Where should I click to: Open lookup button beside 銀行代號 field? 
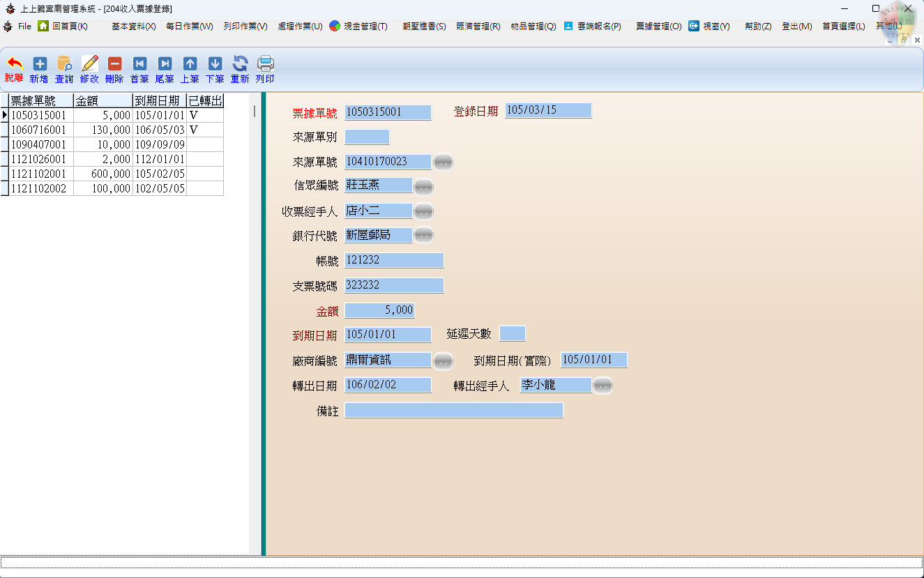click(423, 236)
